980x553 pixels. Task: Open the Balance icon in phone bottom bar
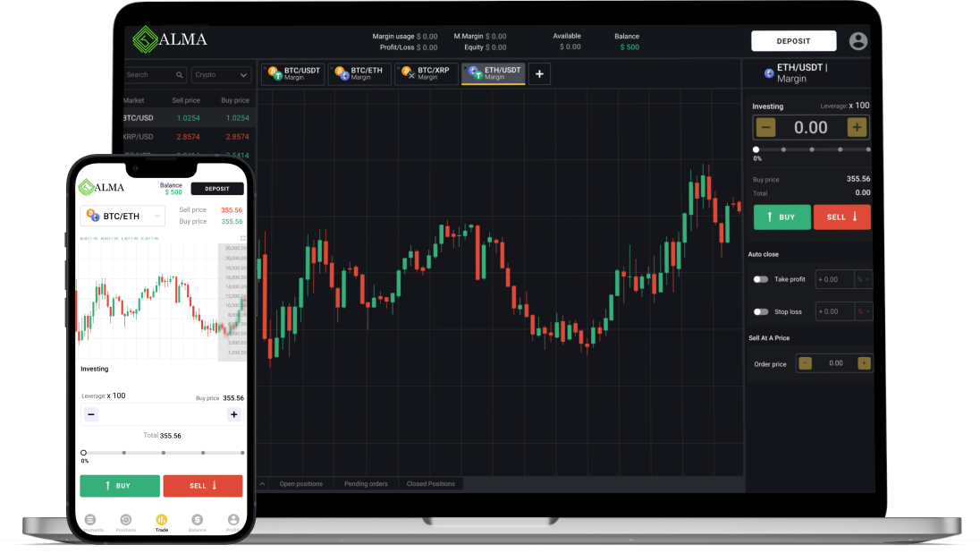coord(197,522)
